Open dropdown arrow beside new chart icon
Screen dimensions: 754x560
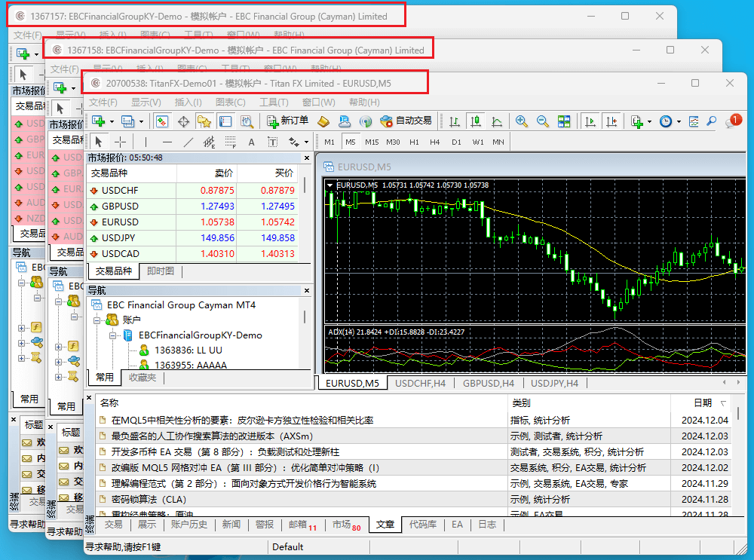click(112, 121)
